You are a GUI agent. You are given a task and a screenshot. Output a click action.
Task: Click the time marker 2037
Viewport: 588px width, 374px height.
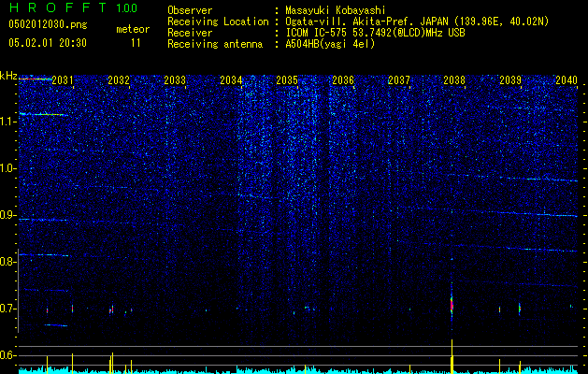click(399, 79)
